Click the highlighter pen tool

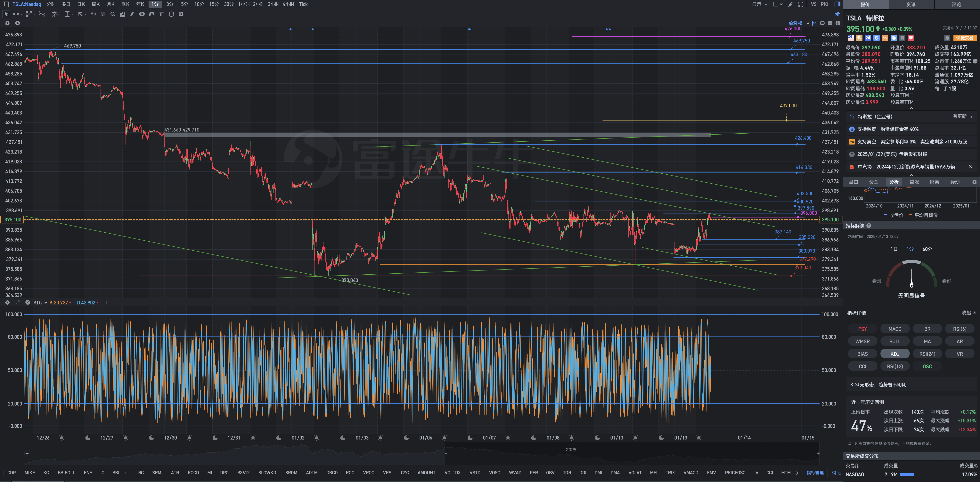[x=132, y=14]
